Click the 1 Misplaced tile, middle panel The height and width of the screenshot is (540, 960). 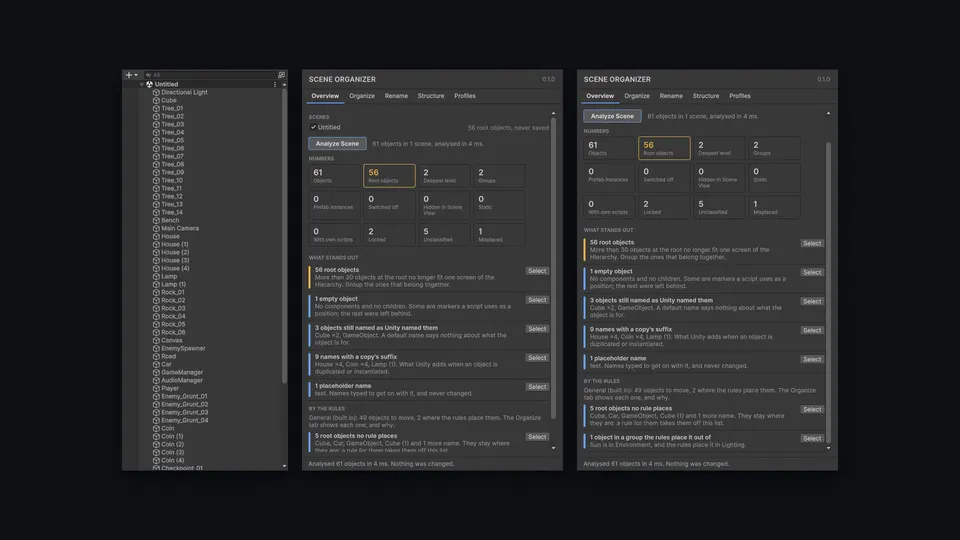pos(500,234)
